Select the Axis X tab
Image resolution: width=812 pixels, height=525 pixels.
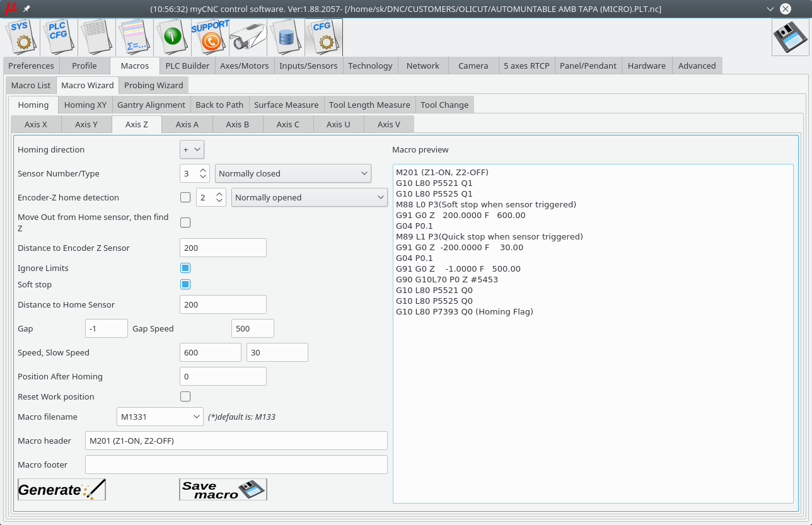(36, 124)
